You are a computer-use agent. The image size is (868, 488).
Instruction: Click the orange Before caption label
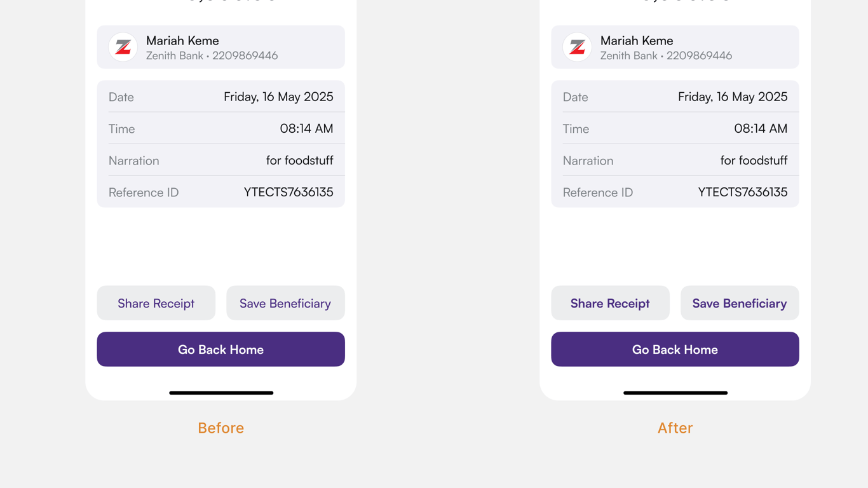pyautogui.click(x=220, y=428)
